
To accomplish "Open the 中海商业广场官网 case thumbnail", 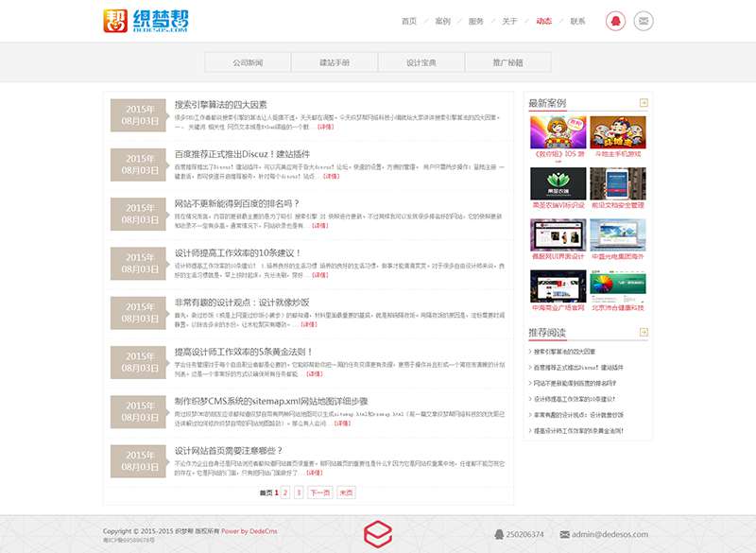I will [558, 285].
